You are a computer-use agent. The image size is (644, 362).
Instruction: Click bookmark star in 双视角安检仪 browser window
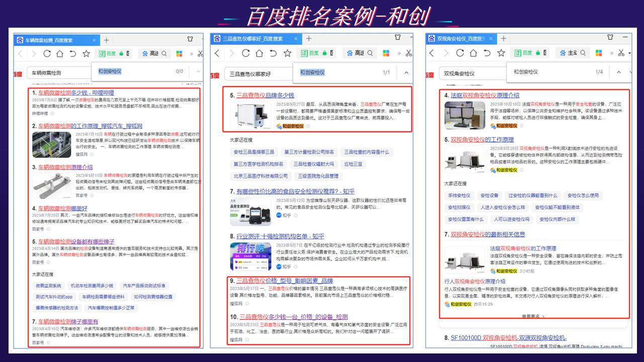point(501,53)
